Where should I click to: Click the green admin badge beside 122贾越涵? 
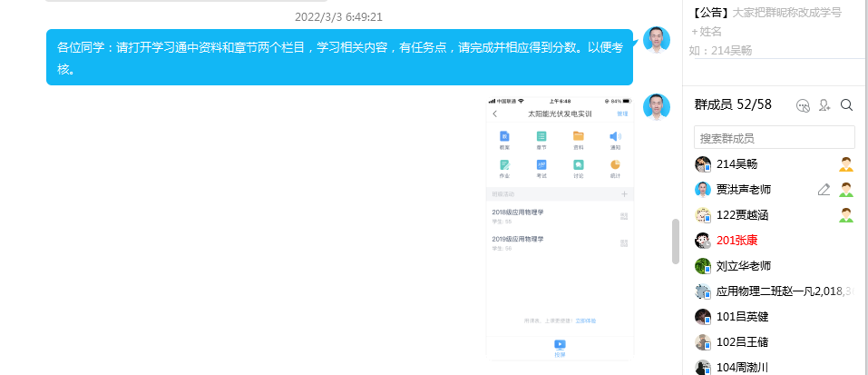pos(846,215)
